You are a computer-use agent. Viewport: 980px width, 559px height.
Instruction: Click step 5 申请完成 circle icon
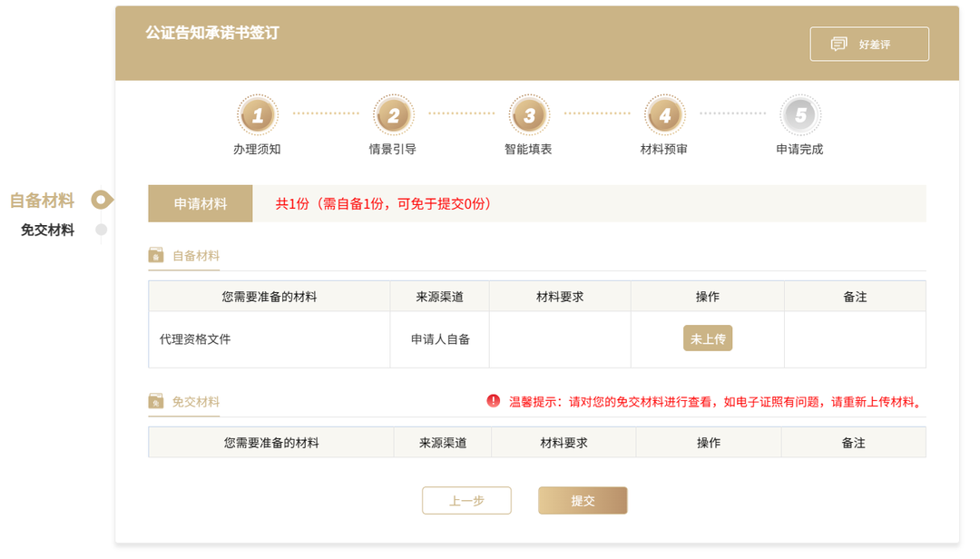click(x=800, y=115)
